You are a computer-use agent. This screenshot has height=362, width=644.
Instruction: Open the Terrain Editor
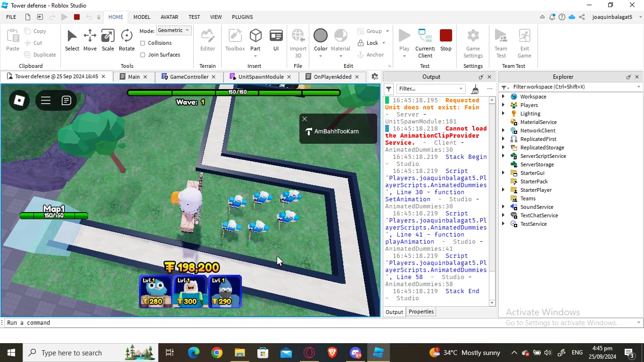207,40
